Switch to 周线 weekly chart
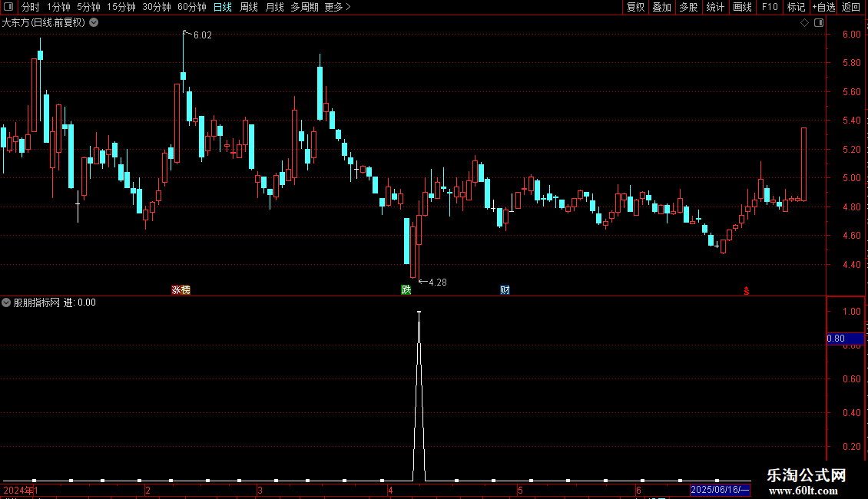The image size is (868, 499). [x=249, y=7]
